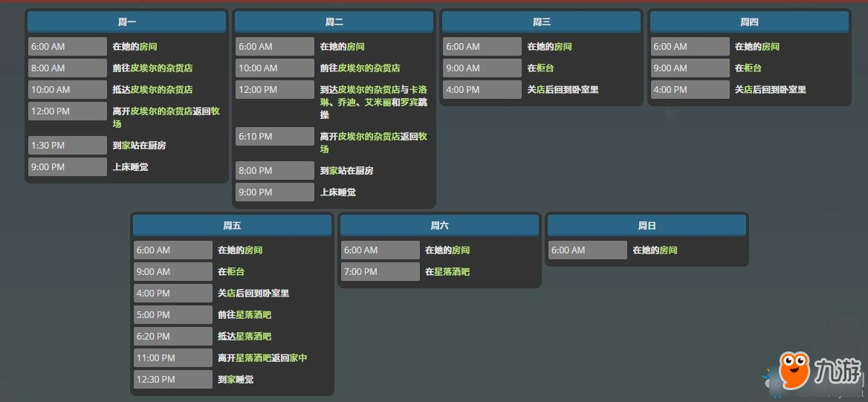
Task: Open the 卡洛琳 link in Tuesday's schedule
Action: [x=418, y=90]
